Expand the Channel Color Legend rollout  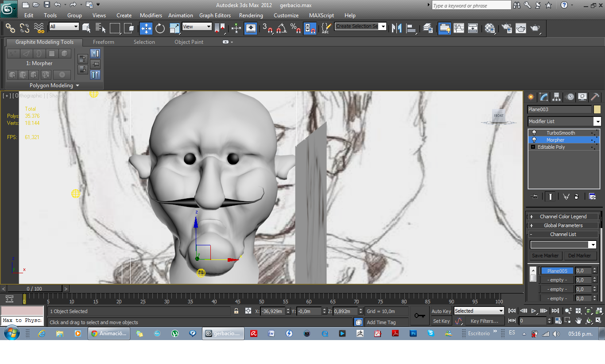tap(563, 217)
